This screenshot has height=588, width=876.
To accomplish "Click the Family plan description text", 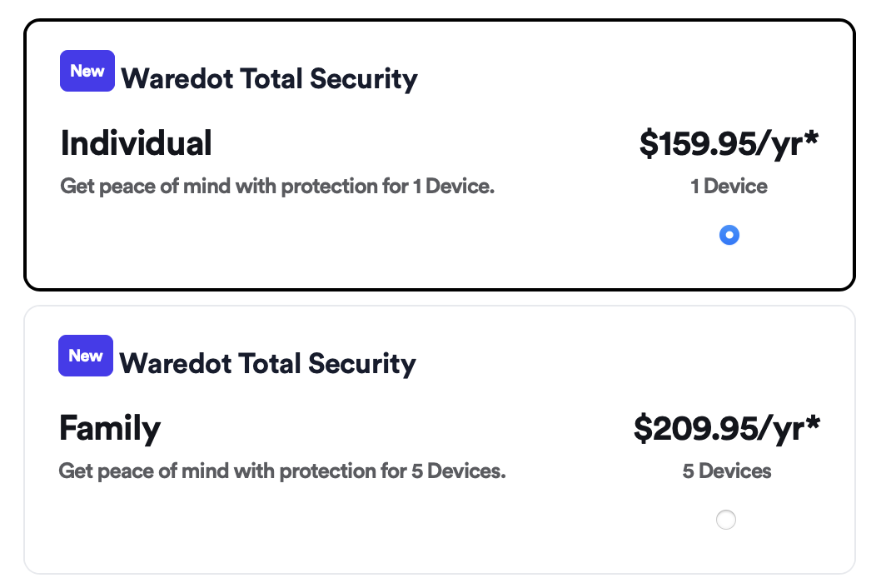I will [x=282, y=471].
